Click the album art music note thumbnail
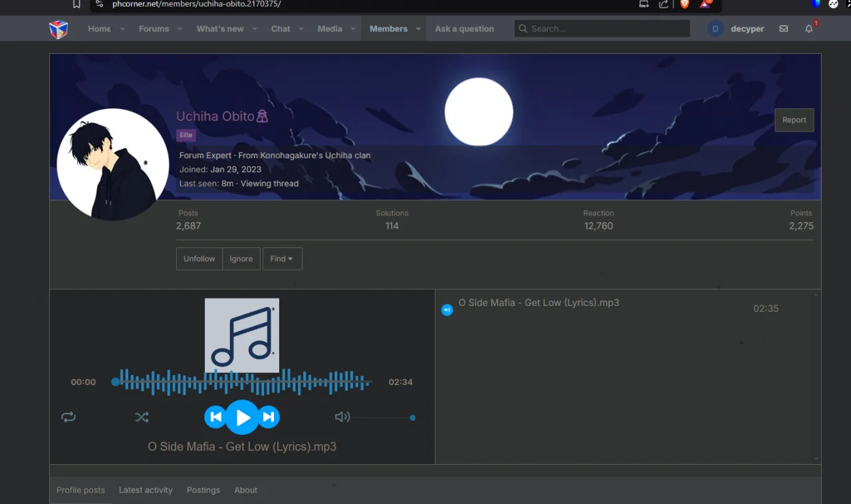The image size is (851, 504). pos(242,335)
